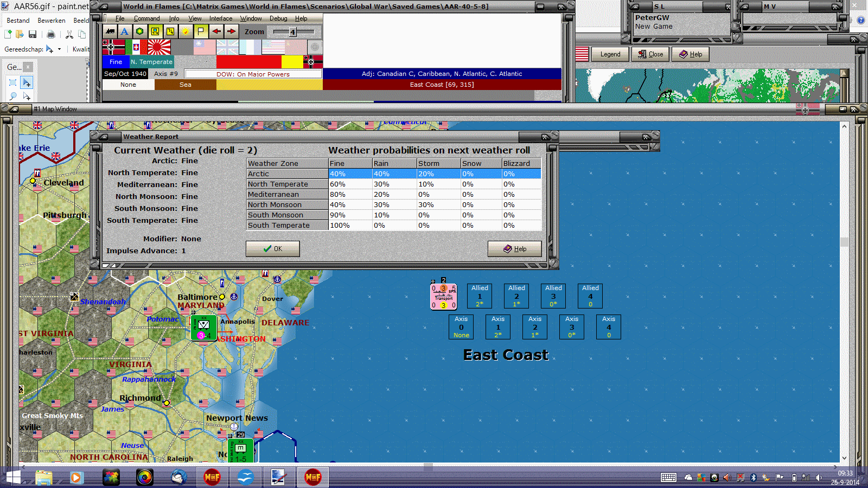868x488 pixels.
Task: Click the blue Fine weather indicator
Action: 116,62
